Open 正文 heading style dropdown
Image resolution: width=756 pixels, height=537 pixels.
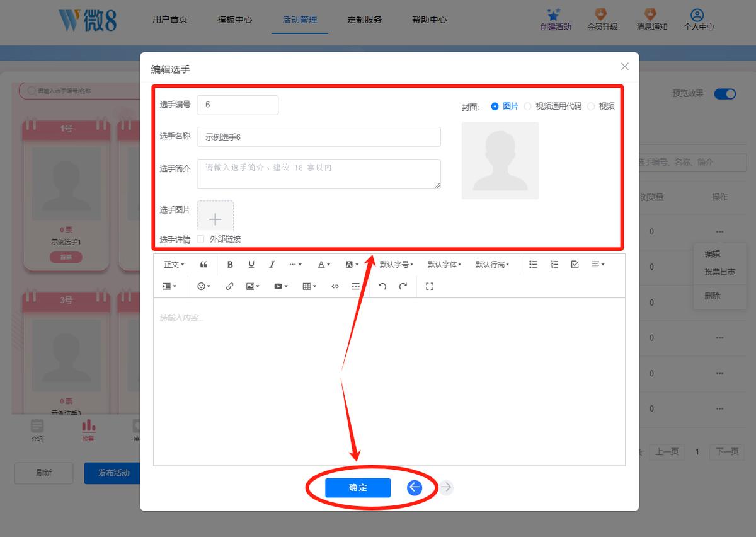coord(175,265)
